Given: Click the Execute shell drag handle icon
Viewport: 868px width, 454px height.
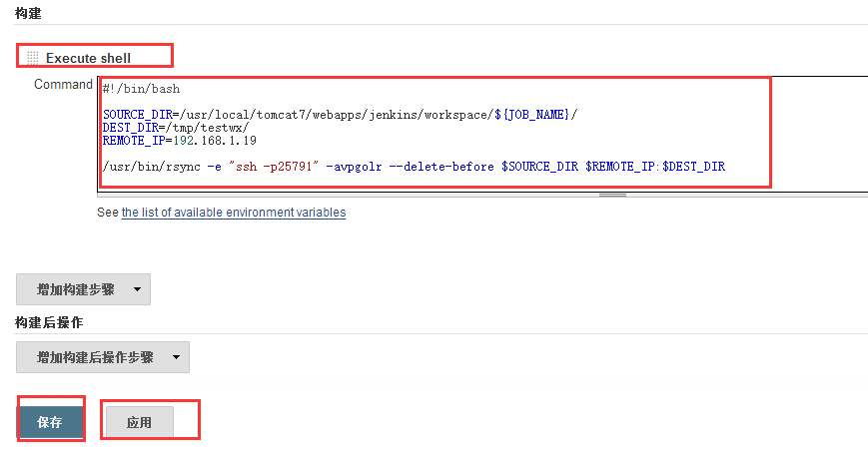Looking at the screenshot, I should pyautogui.click(x=33, y=58).
